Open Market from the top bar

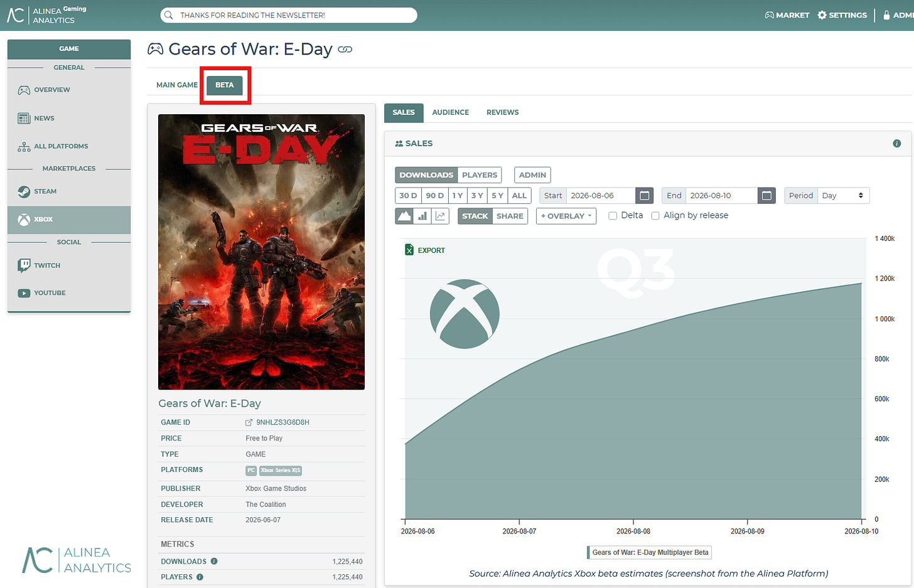pyautogui.click(x=787, y=15)
